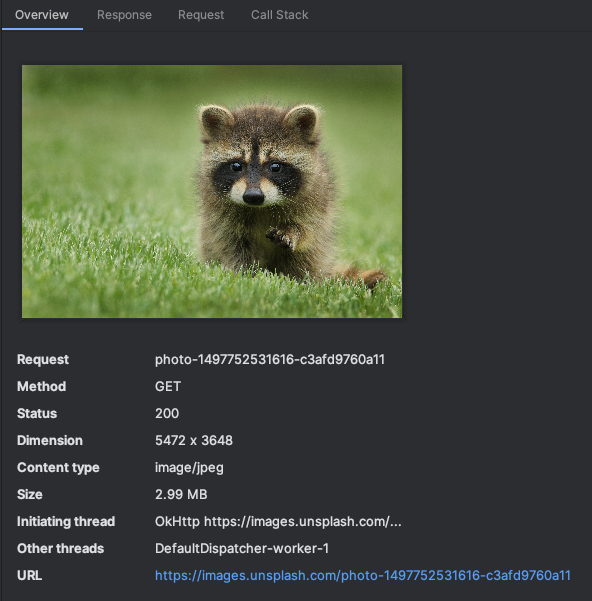Select request name photo-1497752531616-c3afd9760a11
592x601 pixels.
click(x=270, y=360)
